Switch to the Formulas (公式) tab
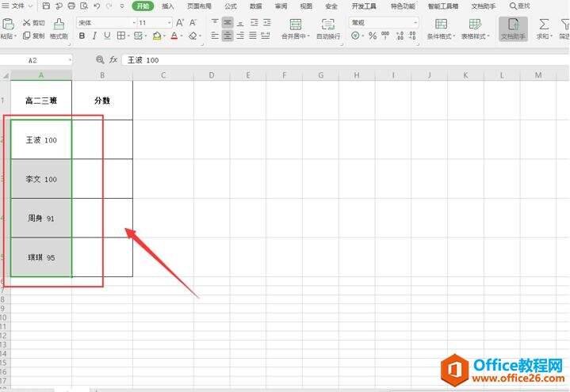Image resolution: width=570 pixels, height=392 pixels. [231, 6]
